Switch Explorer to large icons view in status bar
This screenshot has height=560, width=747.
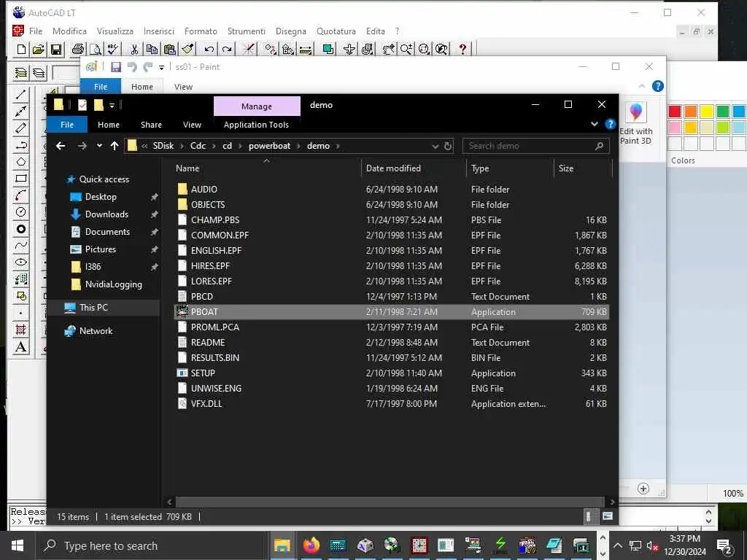tap(608, 516)
